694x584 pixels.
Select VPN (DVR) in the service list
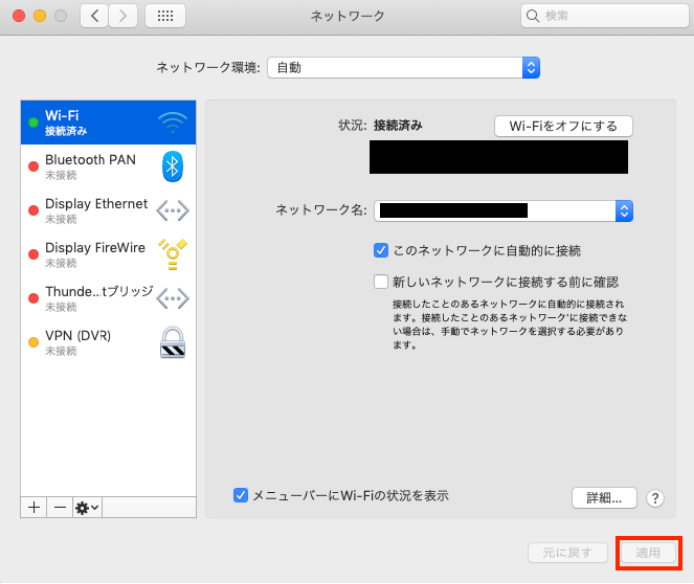click(108, 342)
